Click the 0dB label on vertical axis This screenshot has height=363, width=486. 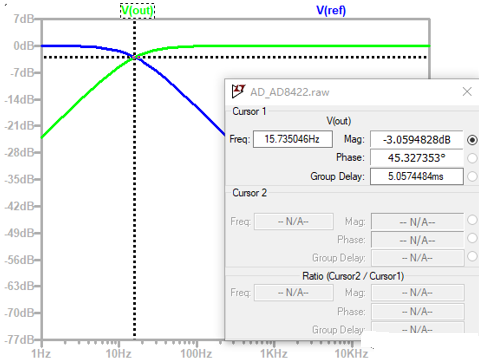(23, 46)
